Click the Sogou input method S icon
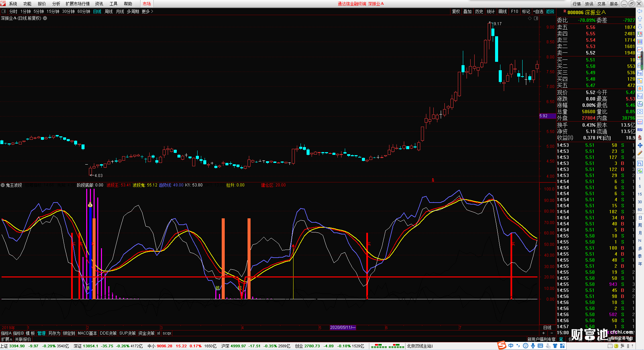The image size is (644, 350). click(502, 346)
